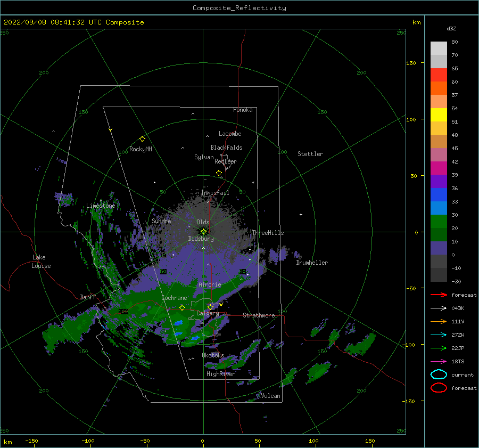Click the Banff label
Viewport: 479px width, 448px height.
click(x=88, y=297)
